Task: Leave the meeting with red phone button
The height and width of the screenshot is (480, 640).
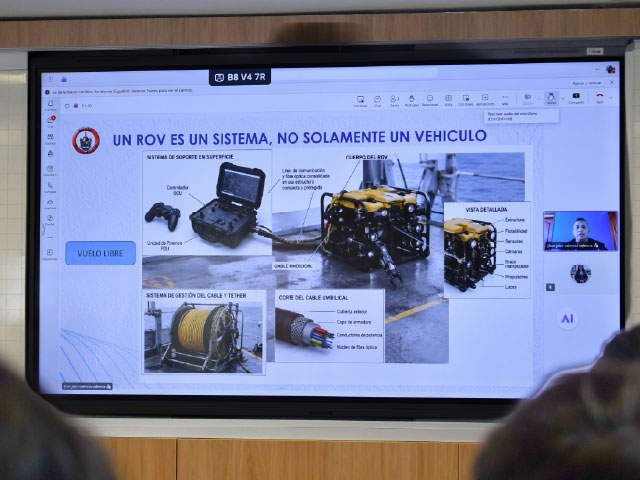Action: click(600, 98)
